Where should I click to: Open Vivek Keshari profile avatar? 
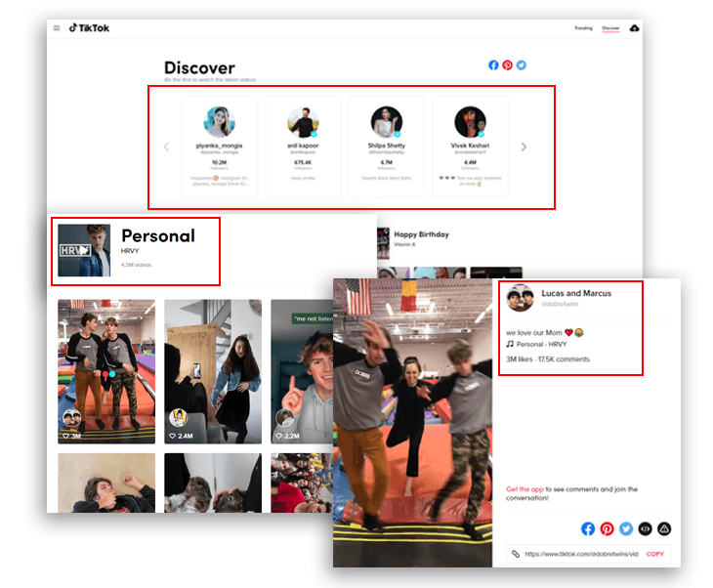(470, 121)
